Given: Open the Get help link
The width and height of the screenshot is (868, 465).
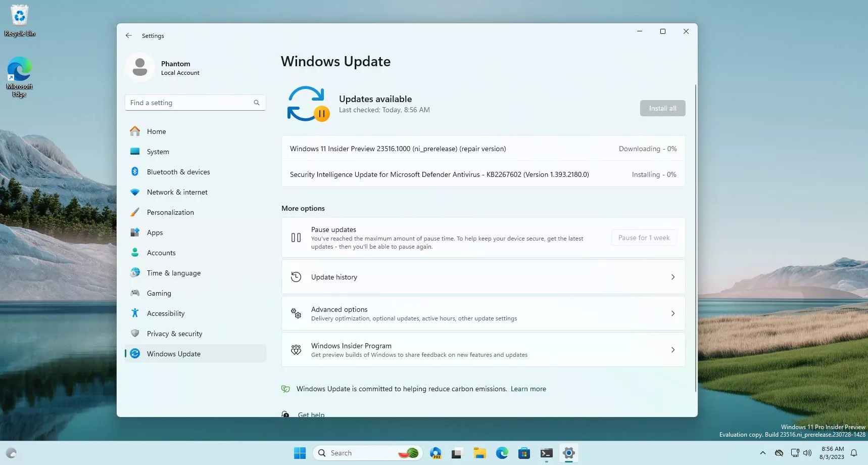Looking at the screenshot, I should [311, 414].
